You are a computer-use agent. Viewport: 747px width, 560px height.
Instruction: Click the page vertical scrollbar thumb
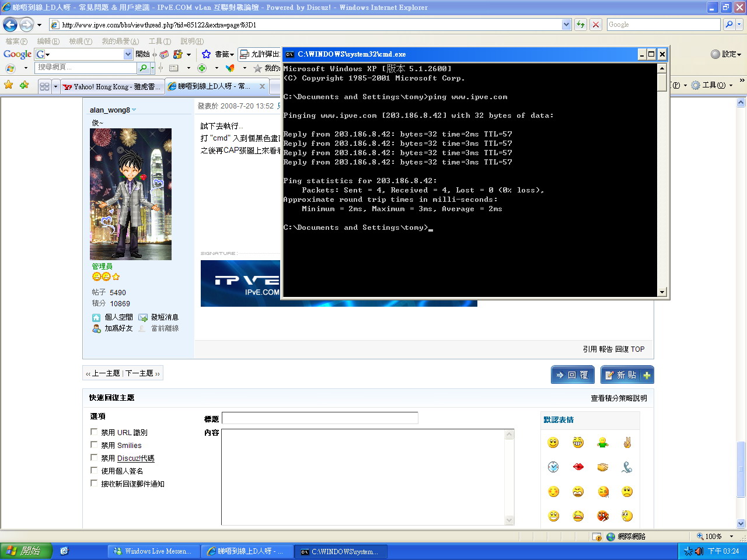pos(741,470)
